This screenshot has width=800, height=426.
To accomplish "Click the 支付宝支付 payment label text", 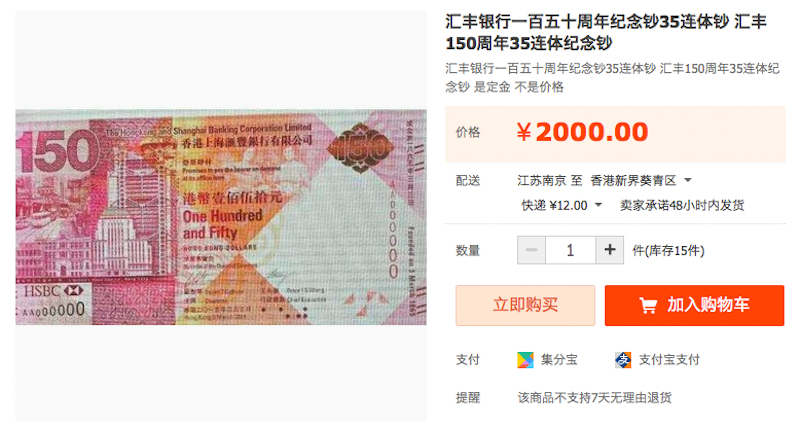I will click(669, 360).
